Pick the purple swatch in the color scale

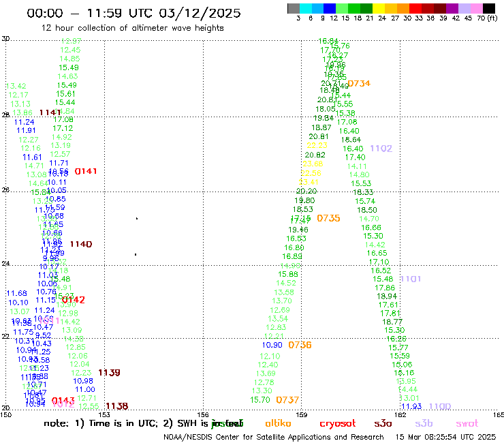(x=452, y=8)
